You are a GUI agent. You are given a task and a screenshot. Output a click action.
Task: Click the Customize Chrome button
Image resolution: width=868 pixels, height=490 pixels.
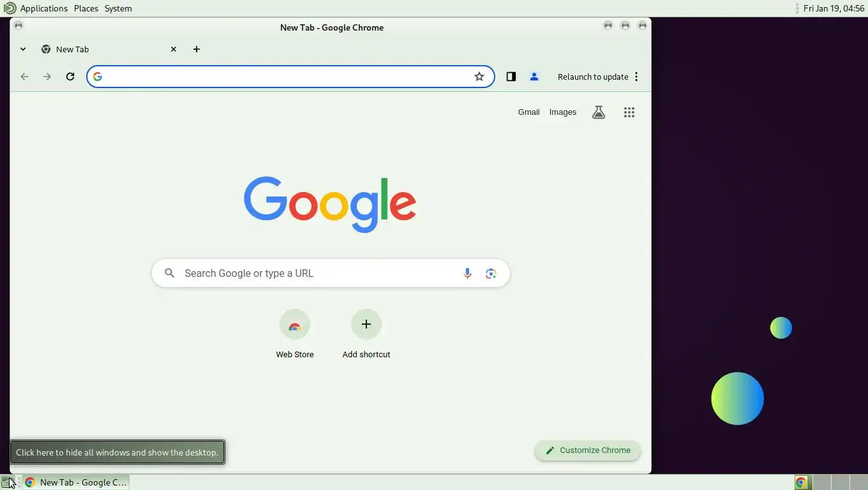[x=588, y=450]
